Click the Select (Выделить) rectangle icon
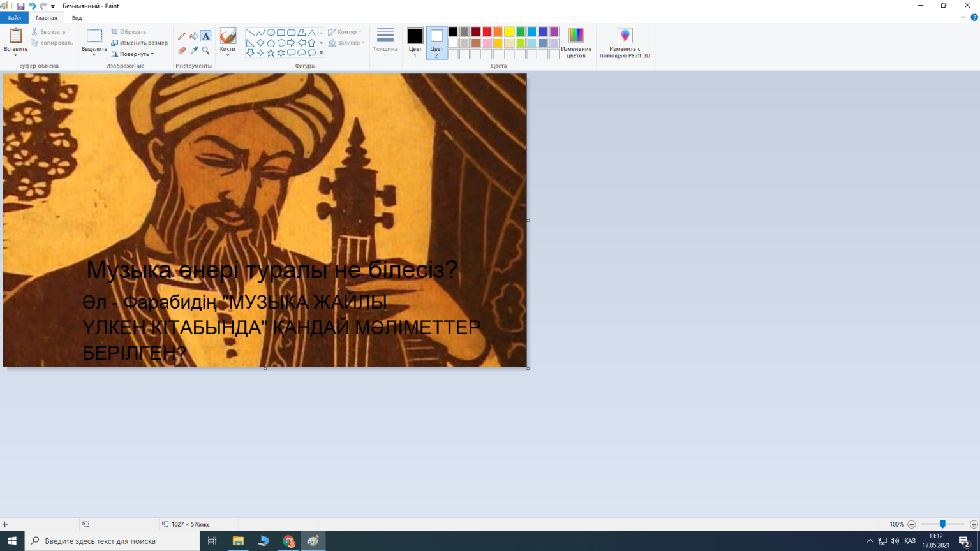This screenshot has width=980, height=551. click(x=94, y=36)
